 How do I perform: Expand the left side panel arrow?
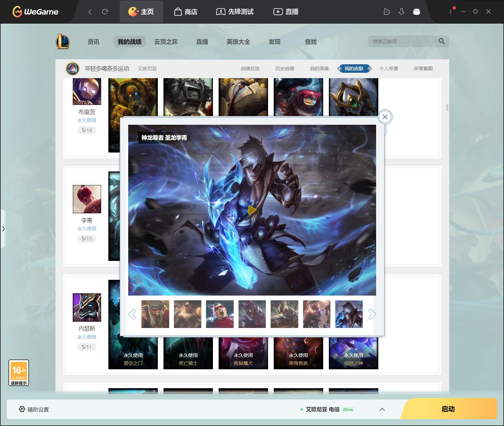point(3,228)
